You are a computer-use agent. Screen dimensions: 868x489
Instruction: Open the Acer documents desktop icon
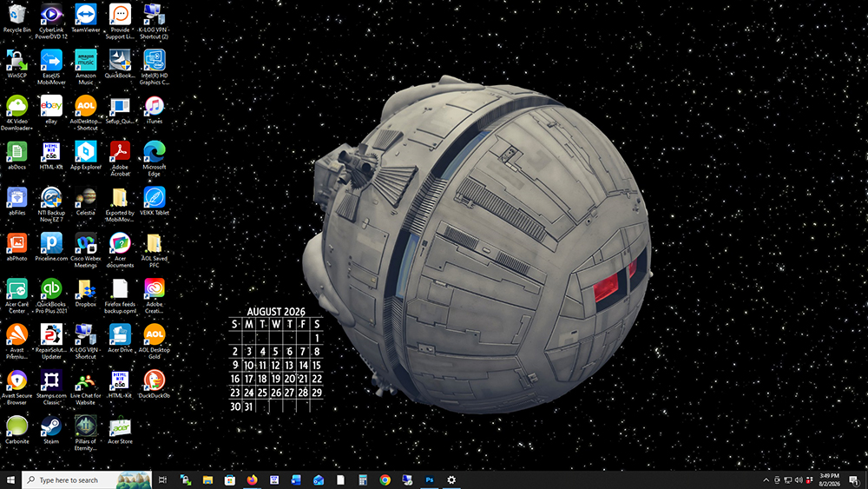120,250
